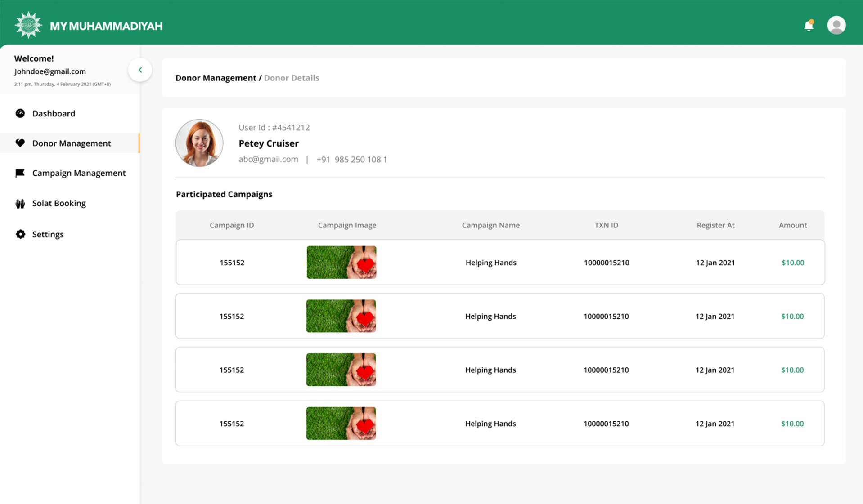This screenshot has width=863, height=504.
Task: Click the User Id #4541212 text
Action: [274, 127]
